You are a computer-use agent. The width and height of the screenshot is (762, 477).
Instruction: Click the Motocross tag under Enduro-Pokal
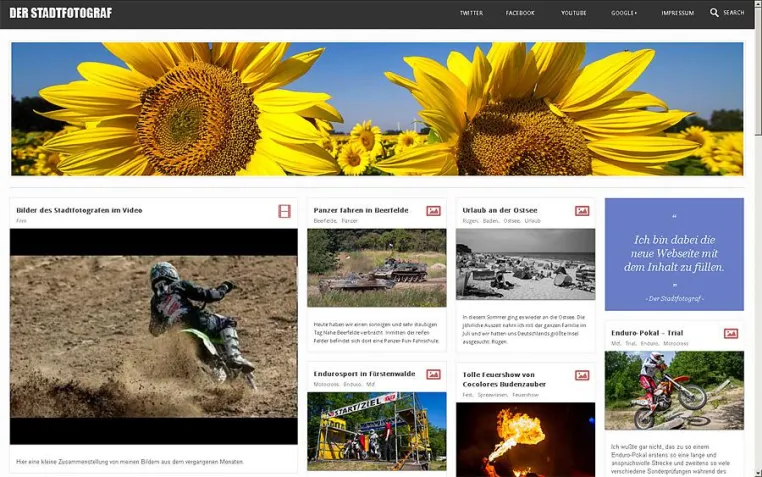(676, 343)
